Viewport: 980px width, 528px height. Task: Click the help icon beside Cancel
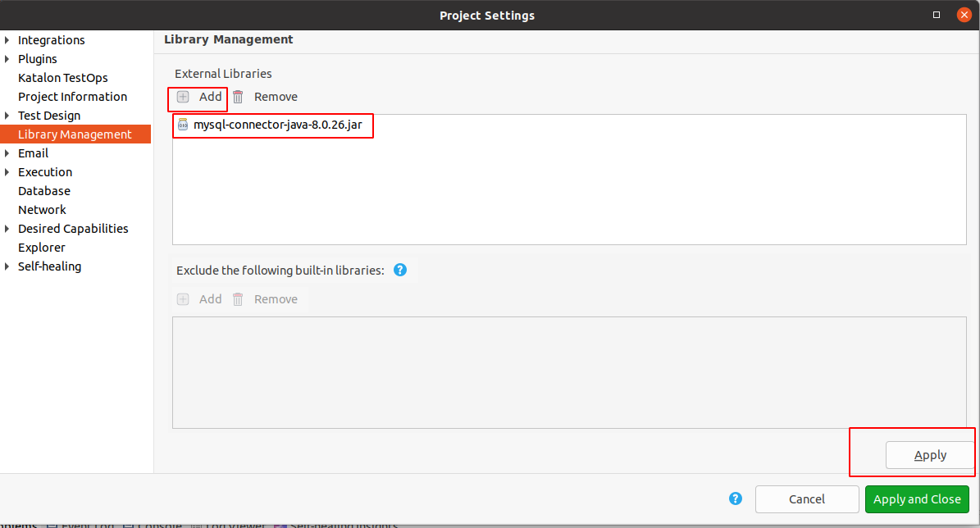pos(736,498)
